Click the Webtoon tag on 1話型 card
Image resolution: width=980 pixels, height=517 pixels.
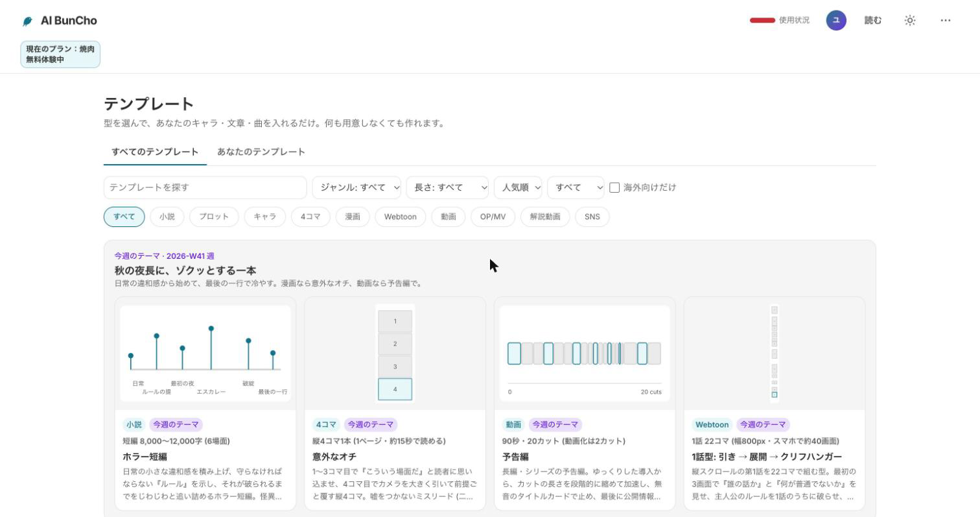pos(712,425)
